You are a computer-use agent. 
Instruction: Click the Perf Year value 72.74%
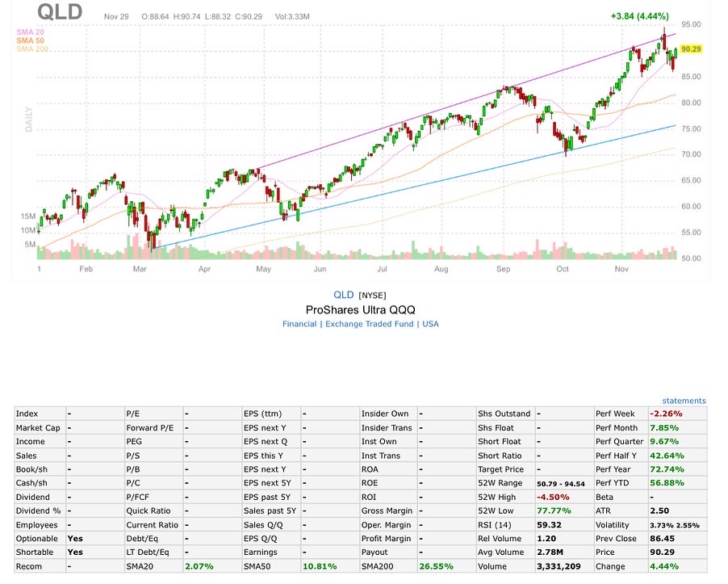(x=667, y=469)
